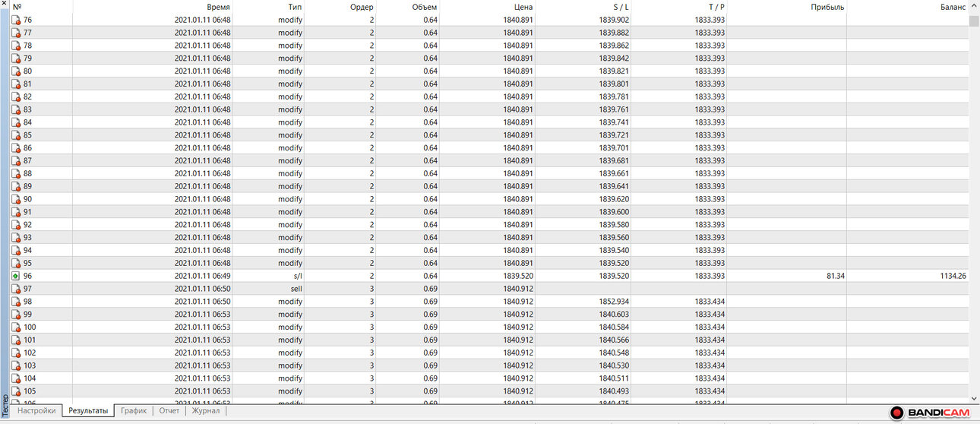This screenshot has width=980, height=424.
Task: Click the modify icon for row 84
Action: click(x=15, y=122)
